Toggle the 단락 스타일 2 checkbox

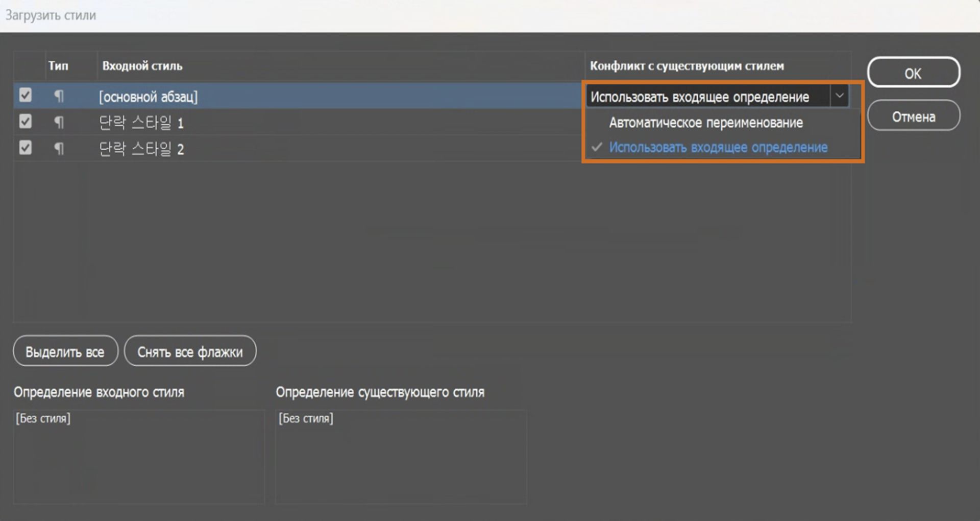[25, 148]
